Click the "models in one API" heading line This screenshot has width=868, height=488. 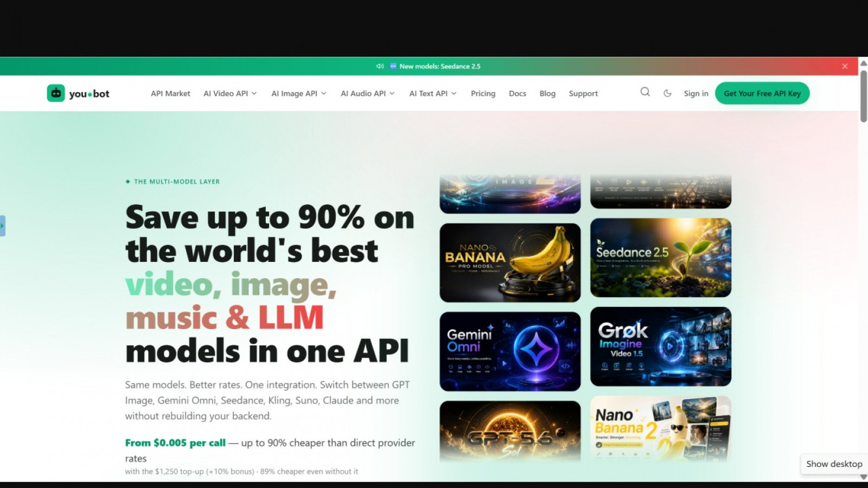point(267,351)
